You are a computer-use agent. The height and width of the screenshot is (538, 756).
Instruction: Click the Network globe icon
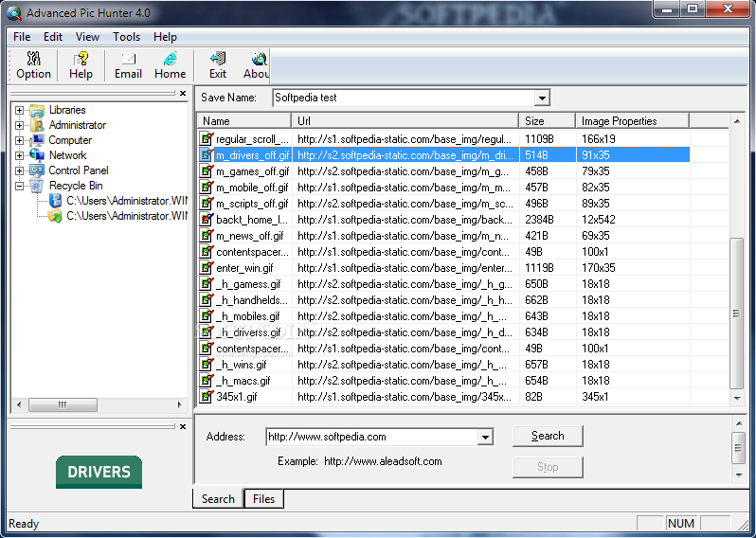(x=37, y=155)
